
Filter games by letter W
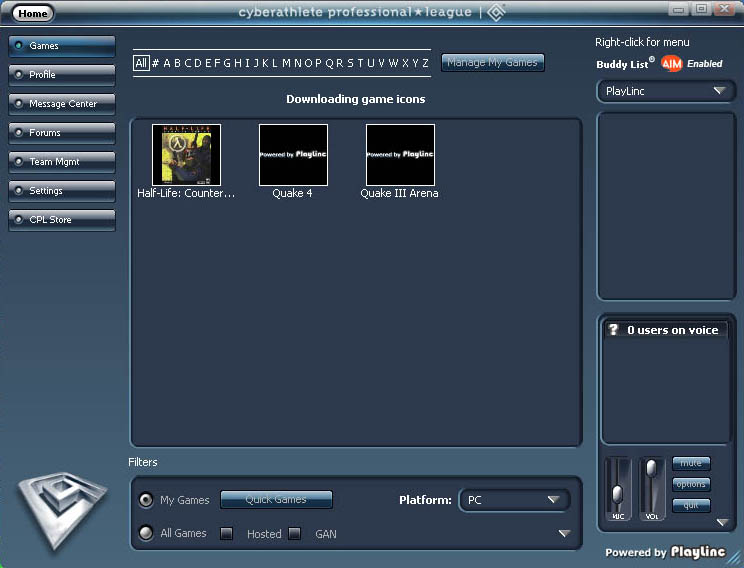393,63
